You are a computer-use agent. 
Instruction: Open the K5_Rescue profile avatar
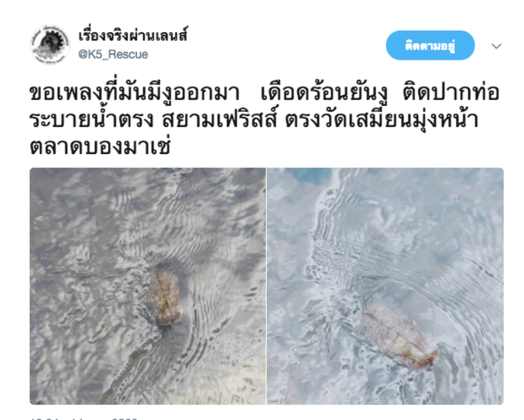pos(49,45)
